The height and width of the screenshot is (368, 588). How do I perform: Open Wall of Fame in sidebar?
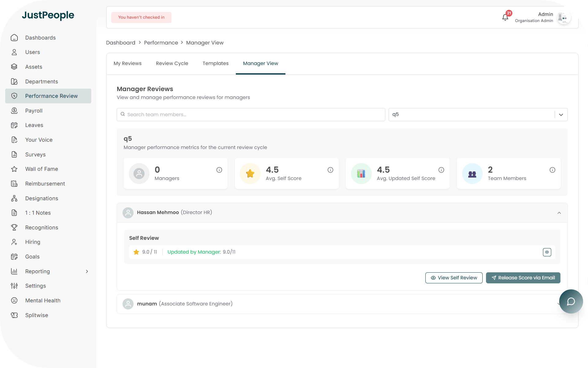click(41, 169)
